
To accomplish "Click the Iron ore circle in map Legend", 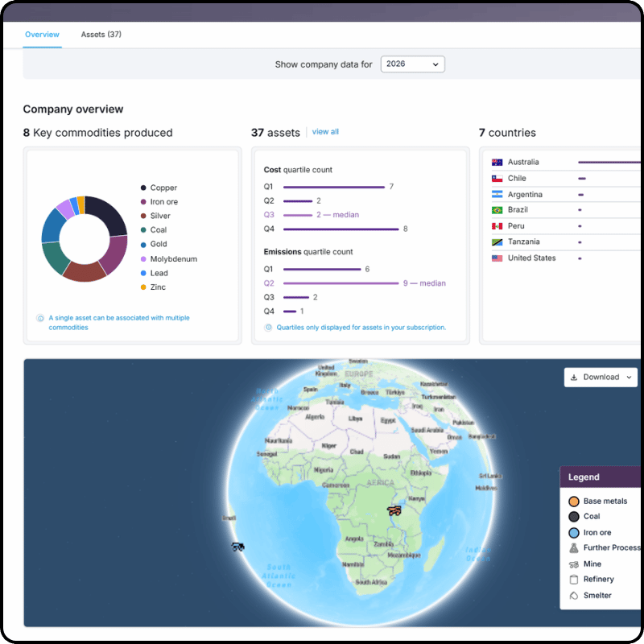I will click(574, 533).
